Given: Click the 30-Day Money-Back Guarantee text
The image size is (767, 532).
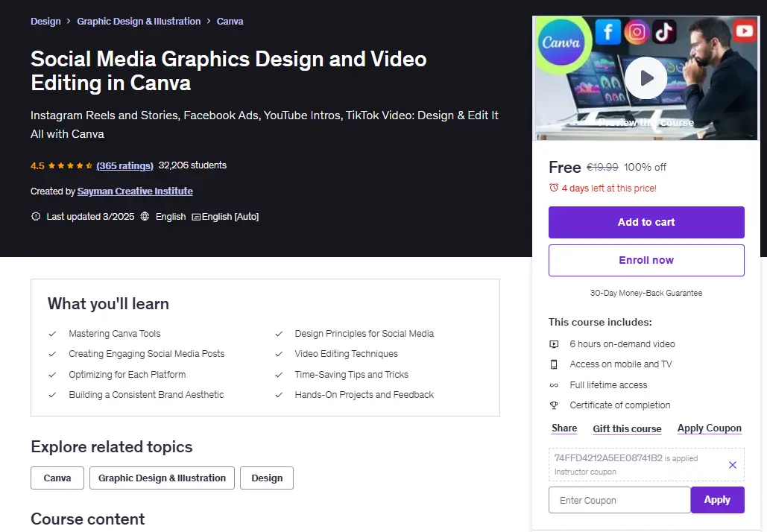Looking at the screenshot, I should (646, 293).
